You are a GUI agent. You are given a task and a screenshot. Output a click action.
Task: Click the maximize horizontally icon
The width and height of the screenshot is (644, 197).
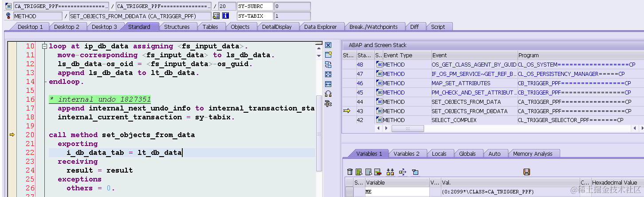click(328, 84)
